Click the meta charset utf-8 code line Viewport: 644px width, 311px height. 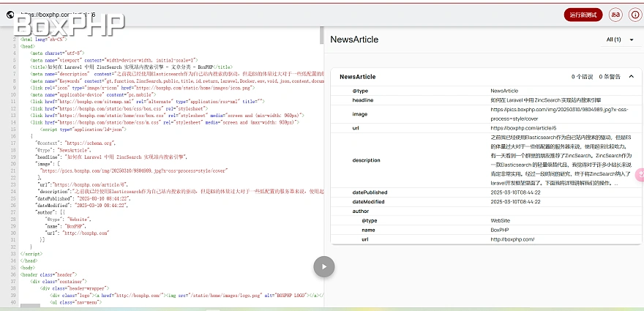point(57,53)
